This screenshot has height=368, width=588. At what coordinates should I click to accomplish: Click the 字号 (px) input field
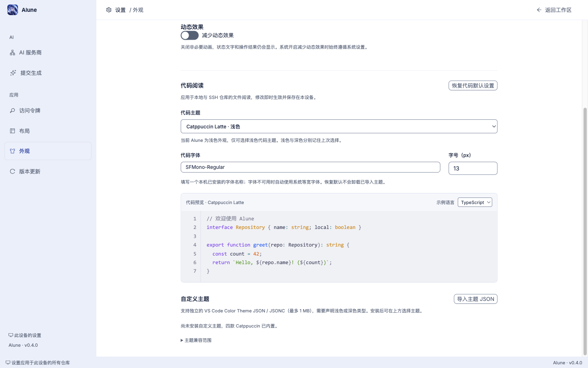tap(473, 168)
